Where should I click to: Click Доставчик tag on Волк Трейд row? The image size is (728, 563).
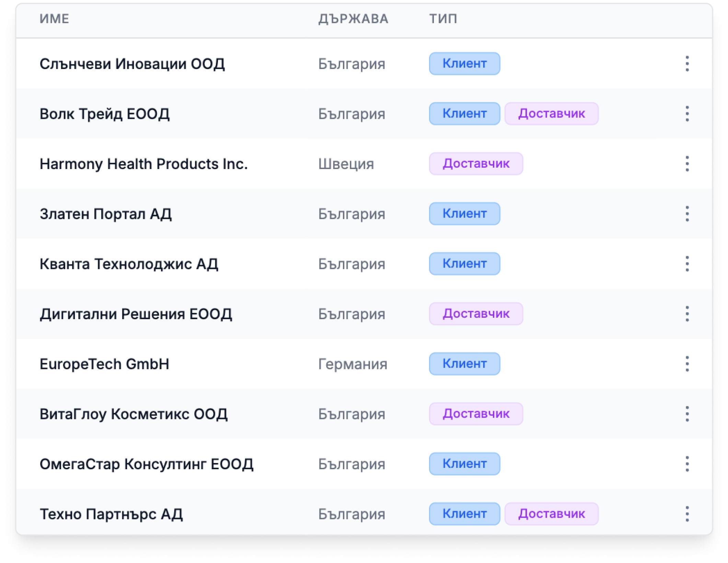551,114
